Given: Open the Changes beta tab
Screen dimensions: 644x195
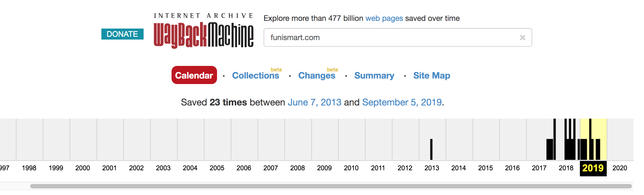Looking at the screenshot, I should [x=317, y=76].
